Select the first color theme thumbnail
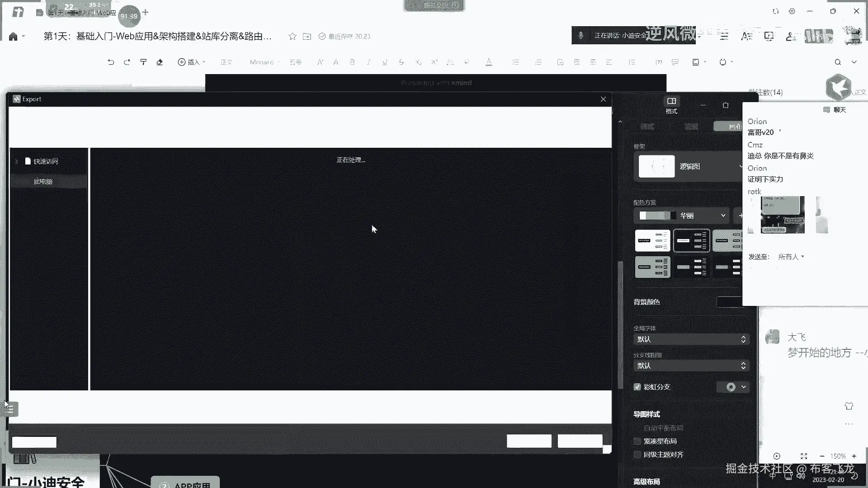 652,240
